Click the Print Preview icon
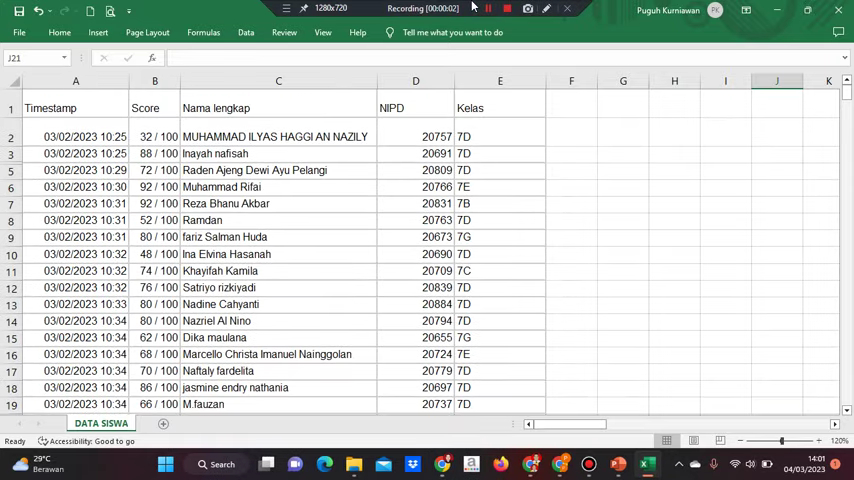The image size is (854, 480). click(110, 11)
